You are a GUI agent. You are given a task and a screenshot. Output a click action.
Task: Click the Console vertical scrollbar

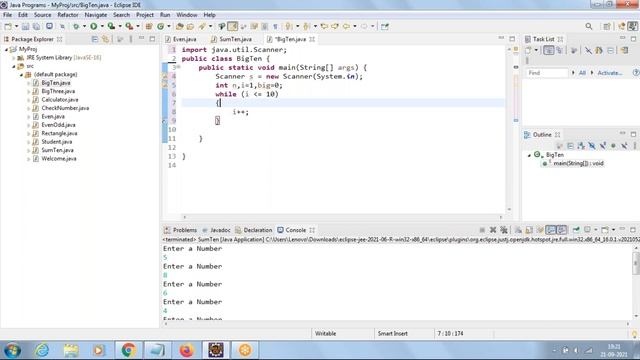[636, 282]
